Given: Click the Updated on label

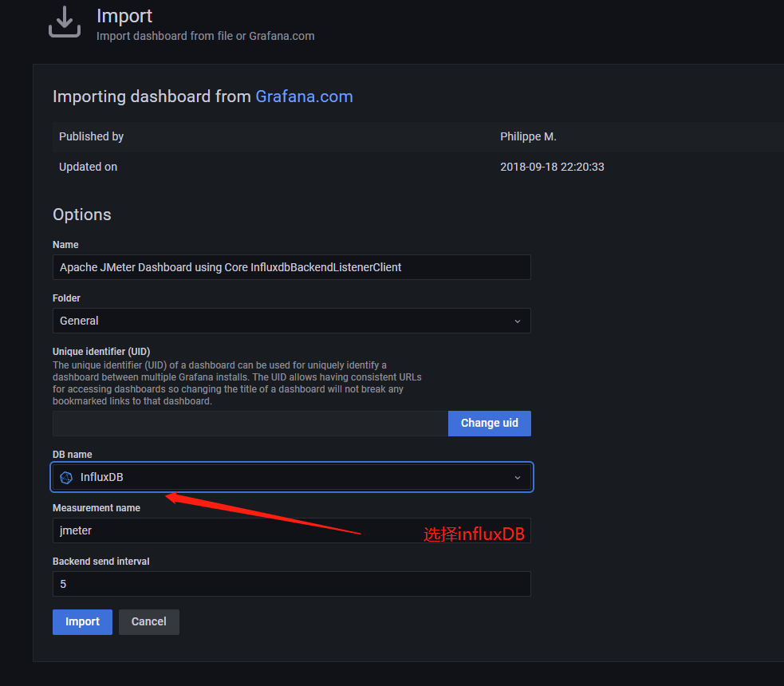Looking at the screenshot, I should tap(88, 167).
